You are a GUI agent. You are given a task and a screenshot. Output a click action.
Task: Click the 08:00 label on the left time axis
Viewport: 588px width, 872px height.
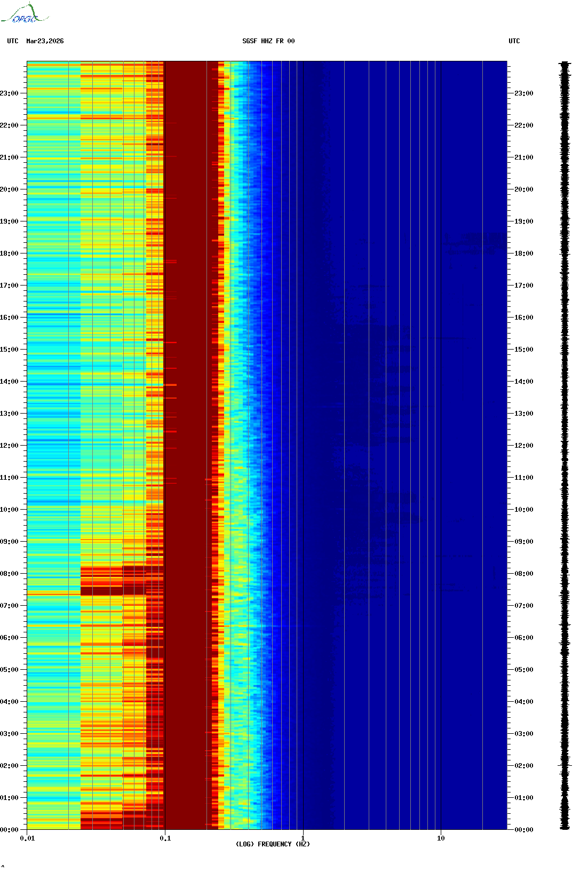pos(9,574)
